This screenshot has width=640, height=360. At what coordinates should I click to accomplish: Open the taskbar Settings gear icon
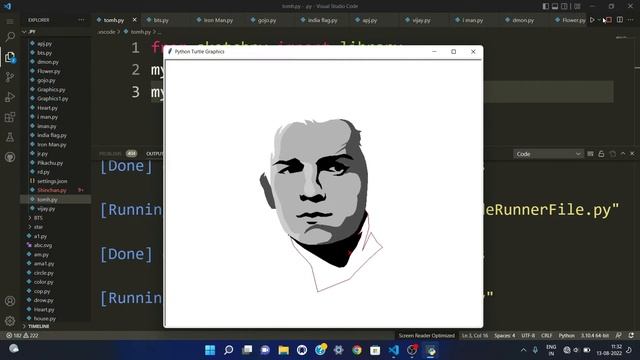(x=338, y=350)
